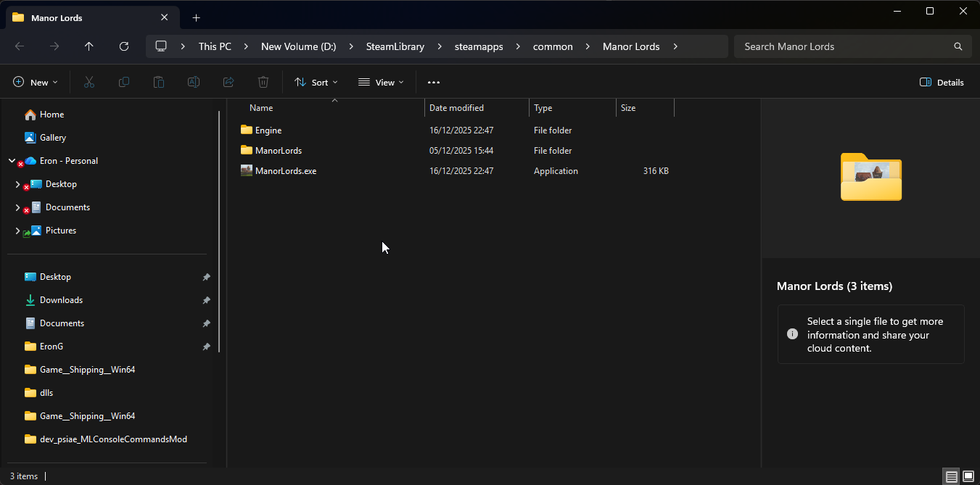
Task: Switch to large thumbnails view in status bar
Action: tap(968, 476)
